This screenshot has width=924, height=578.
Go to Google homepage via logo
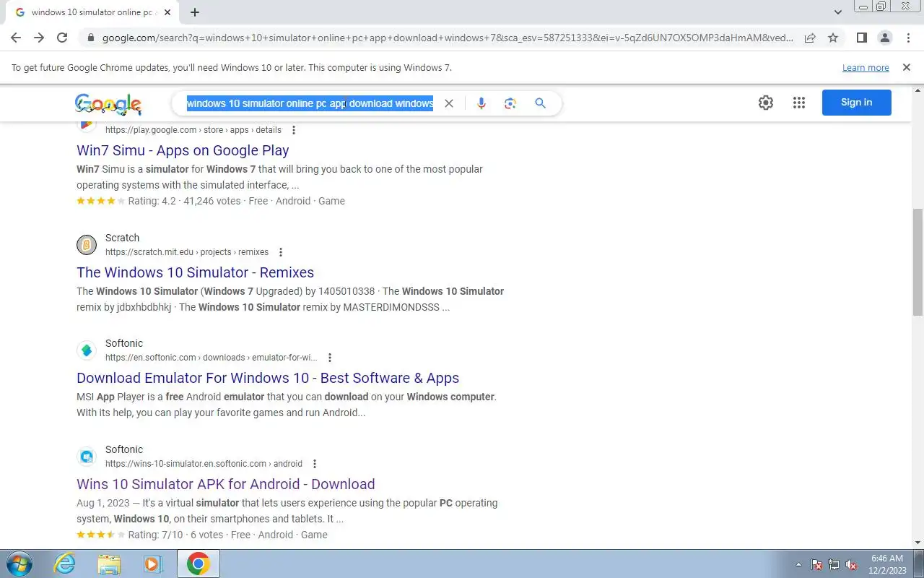108,104
